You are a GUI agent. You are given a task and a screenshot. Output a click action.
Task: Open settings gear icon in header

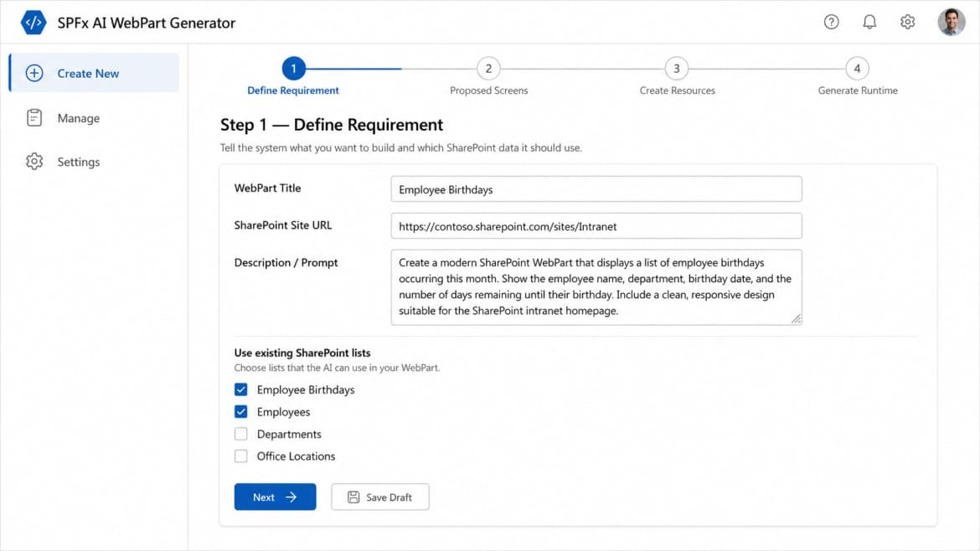[x=907, y=22]
